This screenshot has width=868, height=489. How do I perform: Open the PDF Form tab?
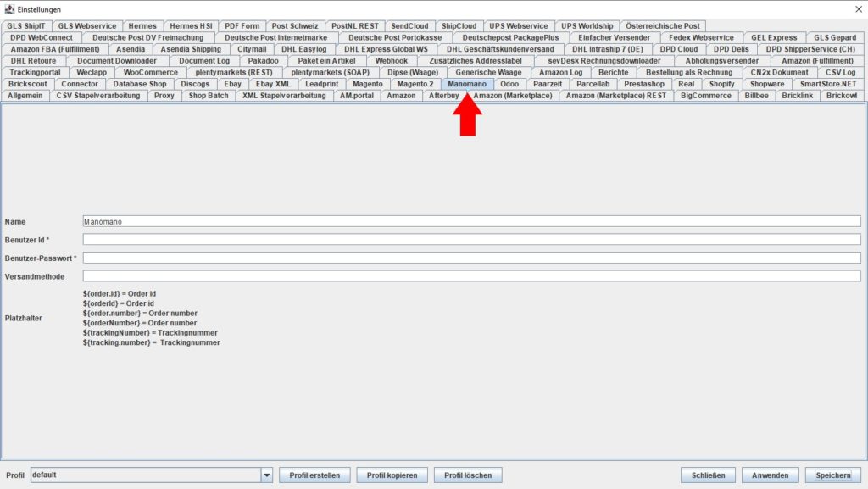[242, 26]
